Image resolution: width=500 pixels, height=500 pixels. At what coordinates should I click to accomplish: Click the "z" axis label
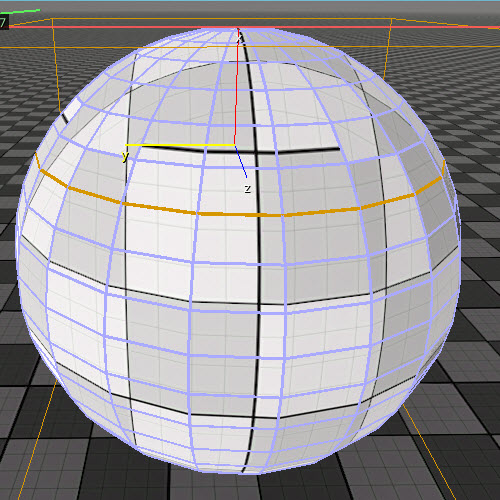[x=247, y=189]
